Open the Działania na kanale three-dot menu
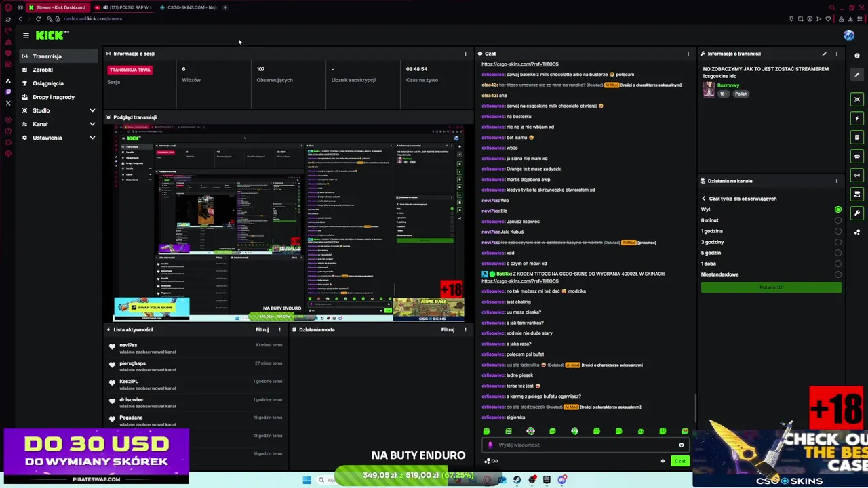Image resolution: width=868 pixels, height=488 pixels. tap(837, 181)
